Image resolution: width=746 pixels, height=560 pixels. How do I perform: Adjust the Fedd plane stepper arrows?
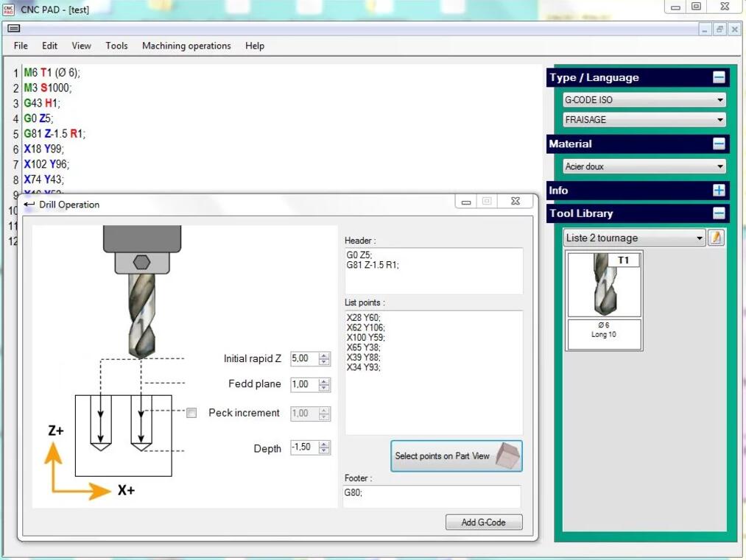point(324,384)
